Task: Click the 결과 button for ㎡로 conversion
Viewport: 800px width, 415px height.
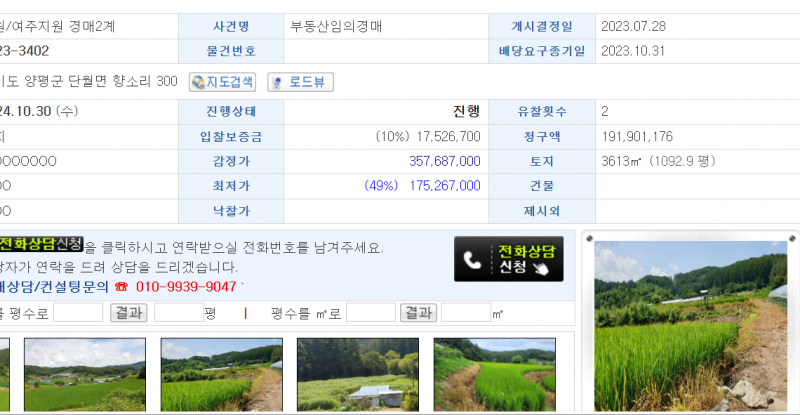Action: coord(418,312)
